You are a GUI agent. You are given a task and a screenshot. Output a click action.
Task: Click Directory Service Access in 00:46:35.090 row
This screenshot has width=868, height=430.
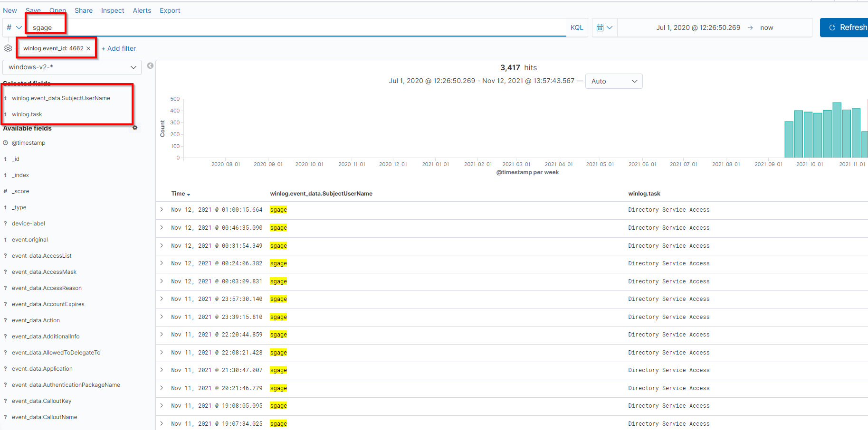(x=669, y=228)
